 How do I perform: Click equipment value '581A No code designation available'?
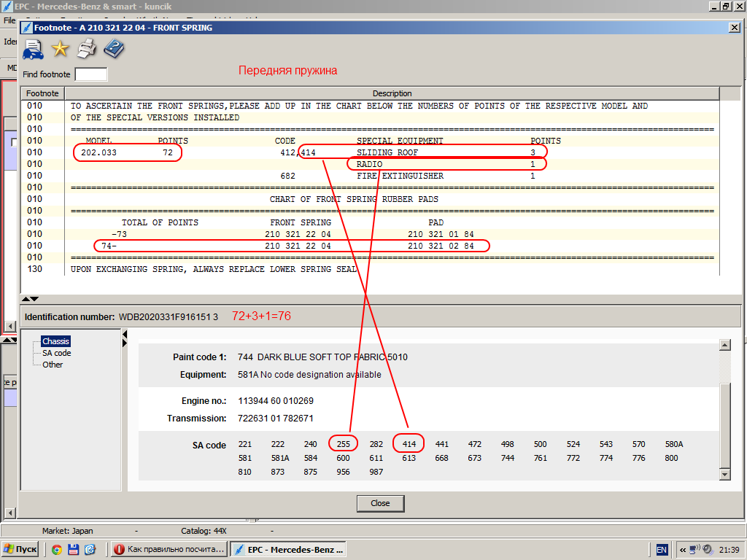[309, 375]
